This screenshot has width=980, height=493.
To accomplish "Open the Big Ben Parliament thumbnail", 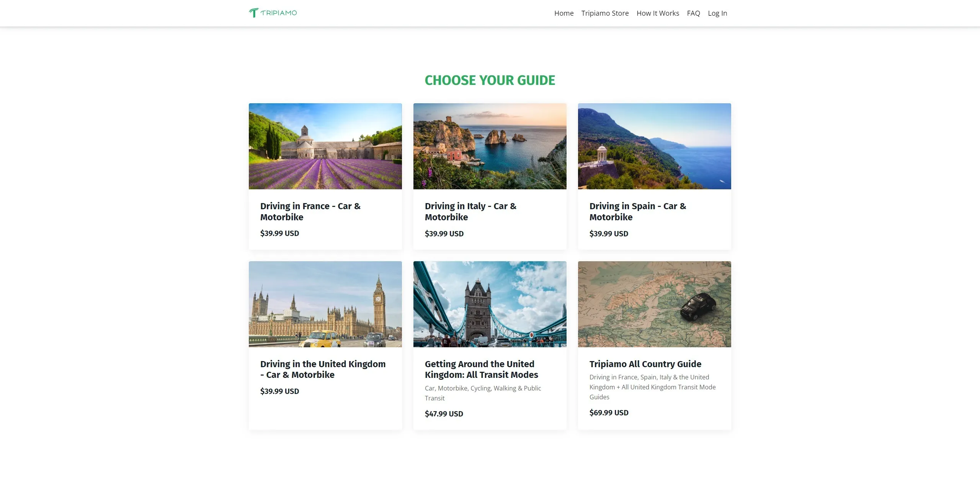I will (x=325, y=304).
